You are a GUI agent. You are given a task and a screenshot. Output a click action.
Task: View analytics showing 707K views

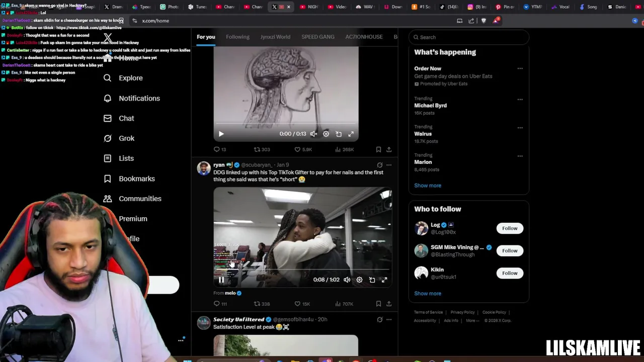[x=345, y=304]
